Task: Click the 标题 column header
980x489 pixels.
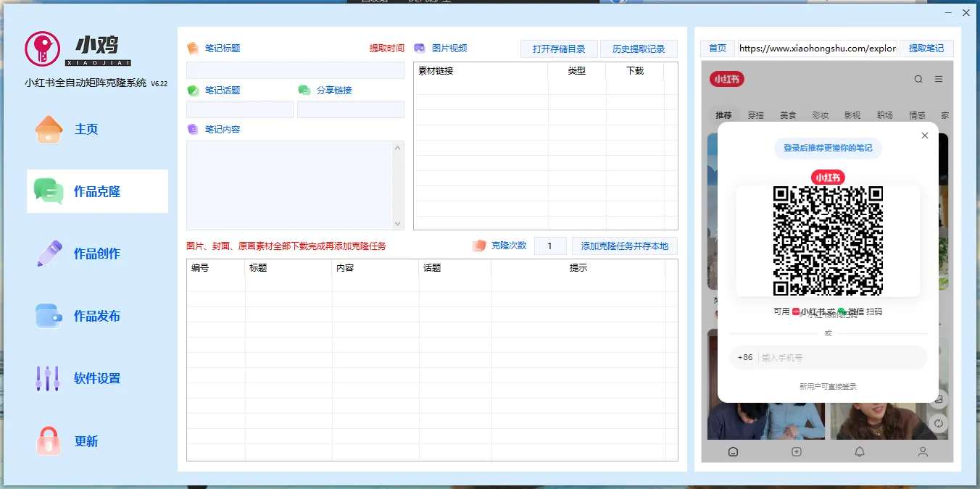Action: (288, 268)
